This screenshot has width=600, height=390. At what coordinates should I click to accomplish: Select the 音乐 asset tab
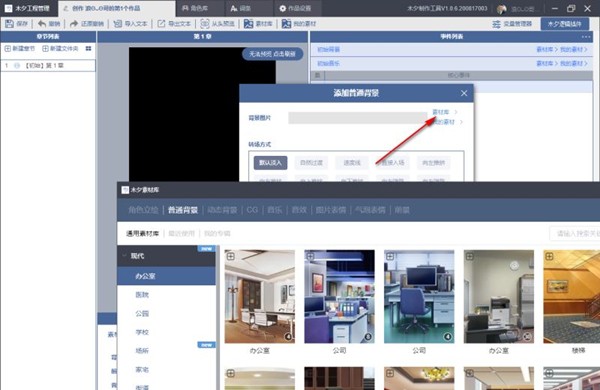click(x=275, y=210)
